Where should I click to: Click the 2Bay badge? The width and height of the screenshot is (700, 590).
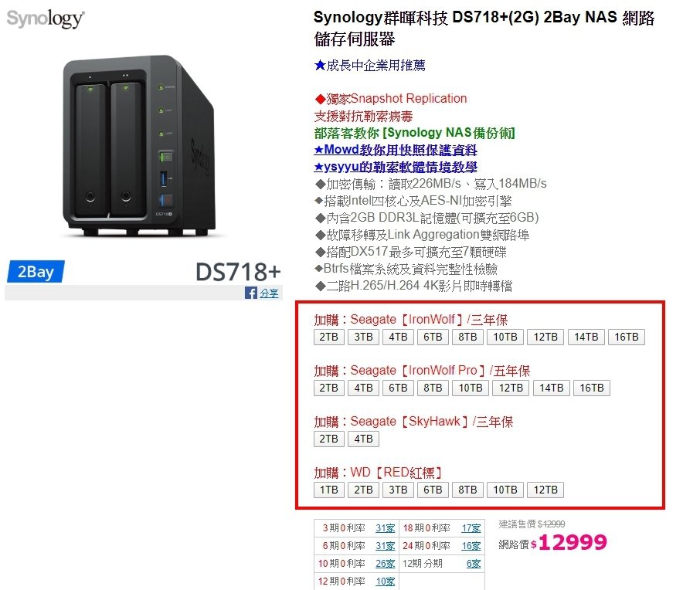click(x=36, y=271)
